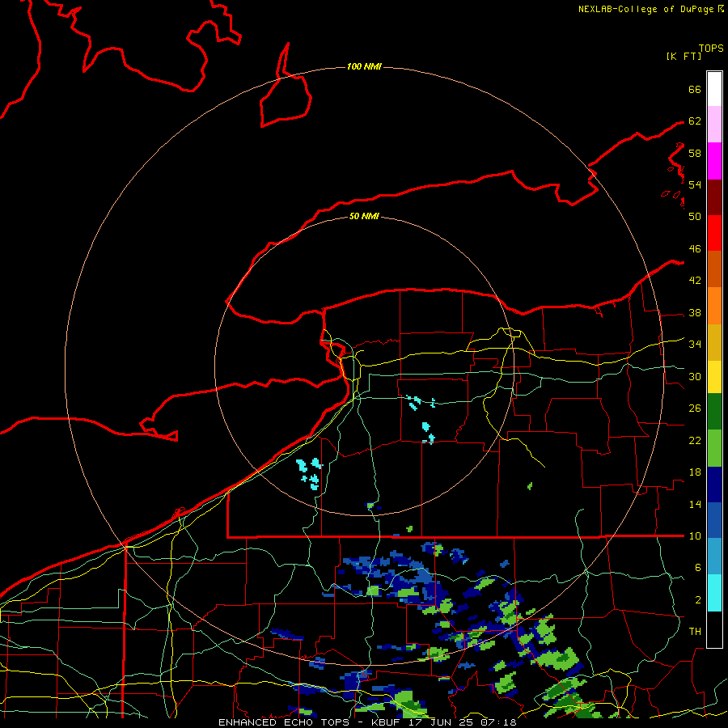Pick the medium blue legend swatch
This screenshot has height=728, width=728.
tap(714, 520)
